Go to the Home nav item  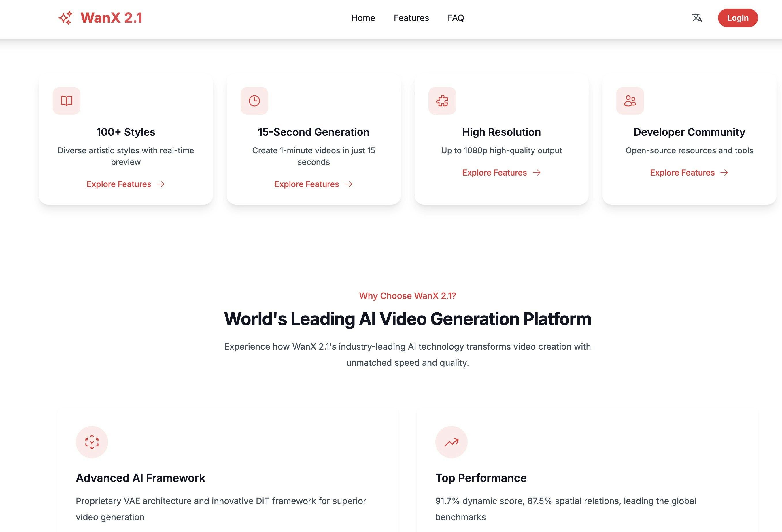(363, 18)
